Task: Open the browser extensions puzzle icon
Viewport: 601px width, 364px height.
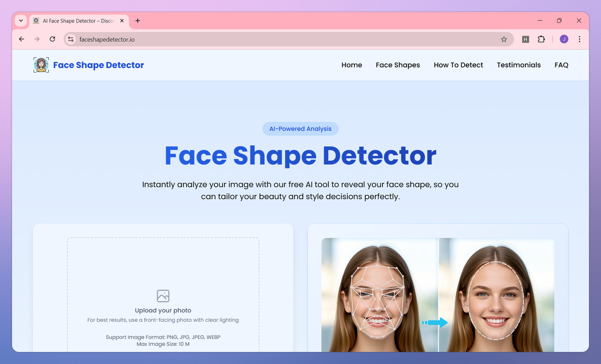Action: tap(541, 39)
